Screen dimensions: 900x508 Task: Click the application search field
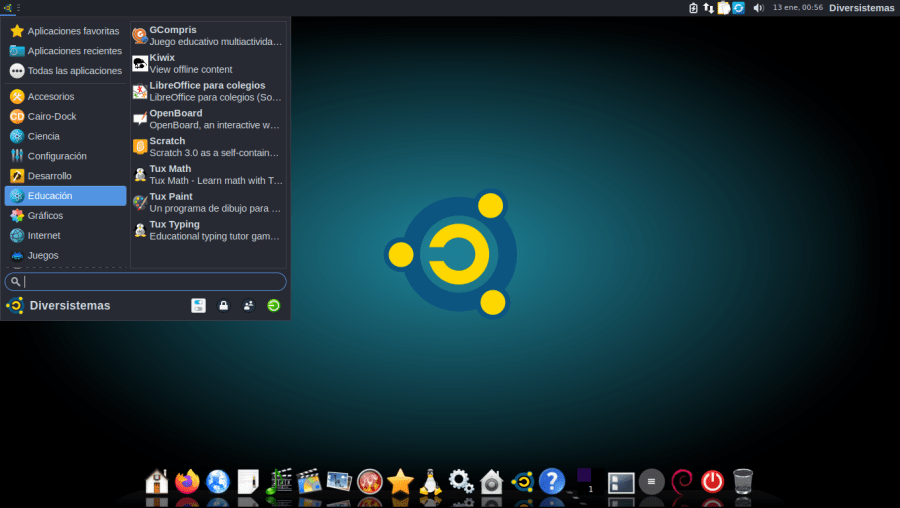150,282
